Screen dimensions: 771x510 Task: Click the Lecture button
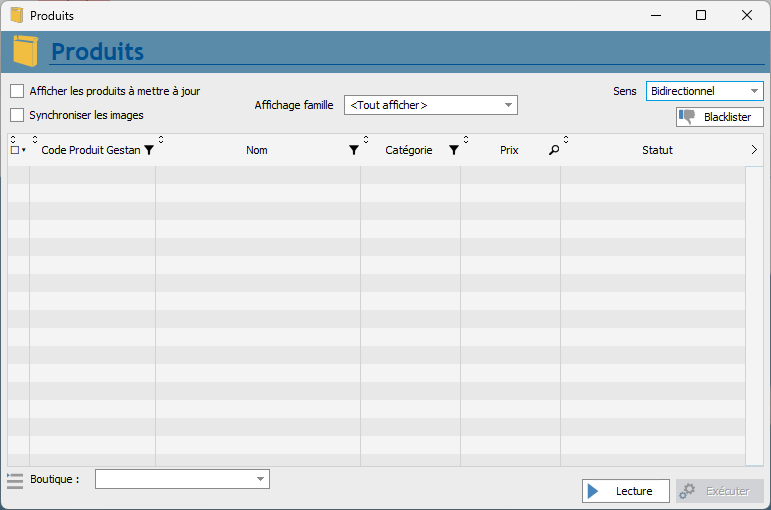point(625,491)
